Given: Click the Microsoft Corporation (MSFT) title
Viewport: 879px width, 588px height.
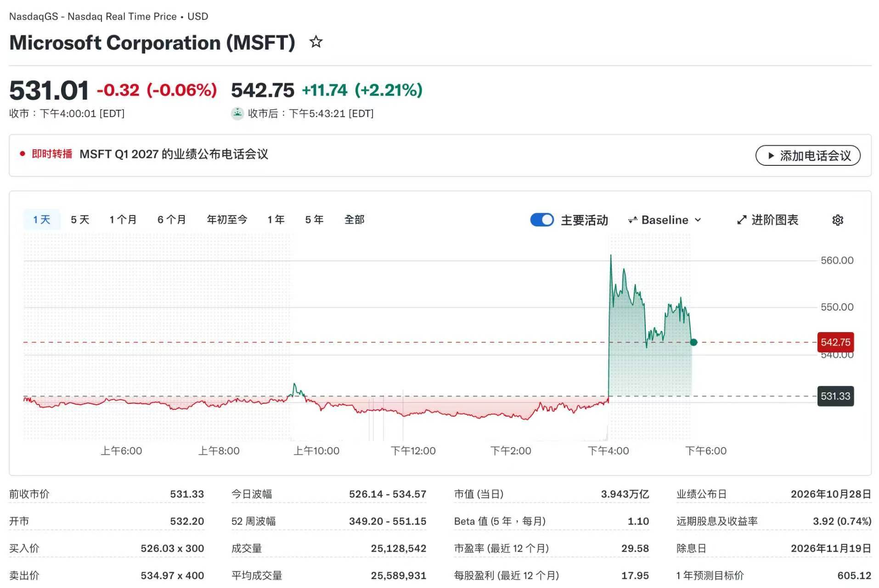Looking at the screenshot, I should click(x=152, y=43).
